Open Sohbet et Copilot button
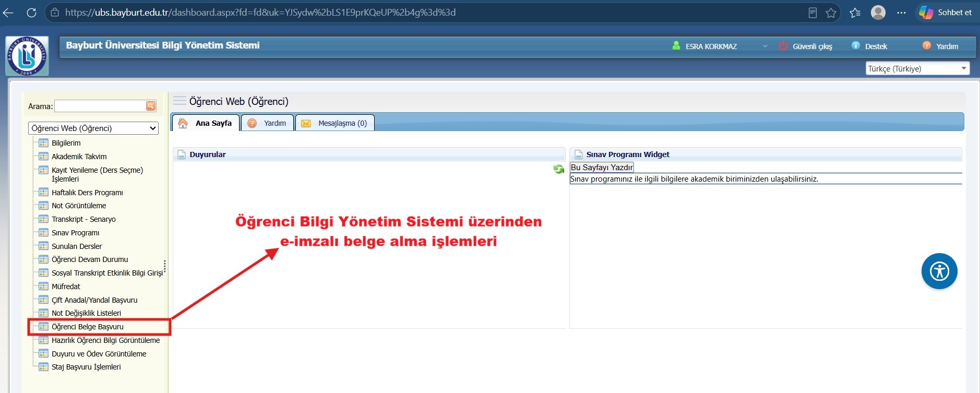Viewport: 980px width, 393px height. click(947, 13)
